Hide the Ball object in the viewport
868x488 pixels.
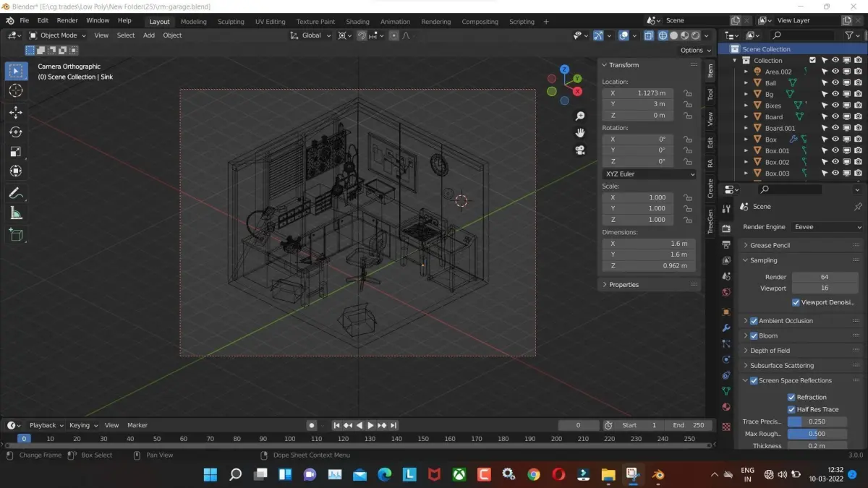click(835, 82)
